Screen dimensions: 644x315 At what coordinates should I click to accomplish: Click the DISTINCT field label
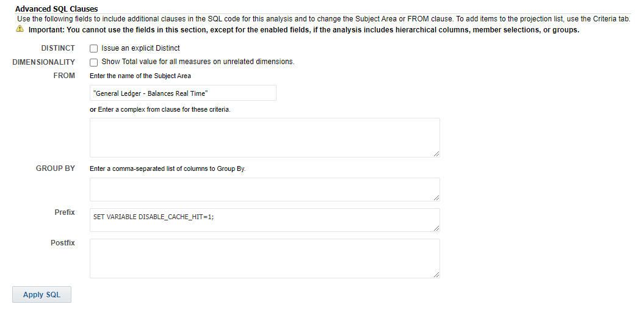point(58,48)
